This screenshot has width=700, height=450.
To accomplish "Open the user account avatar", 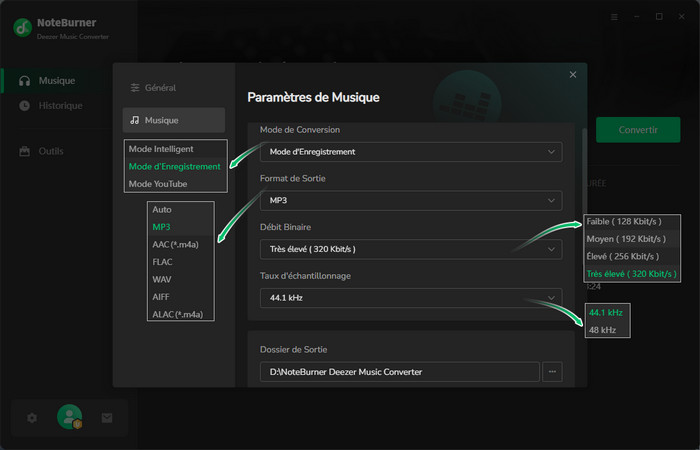I will point(70,417).
